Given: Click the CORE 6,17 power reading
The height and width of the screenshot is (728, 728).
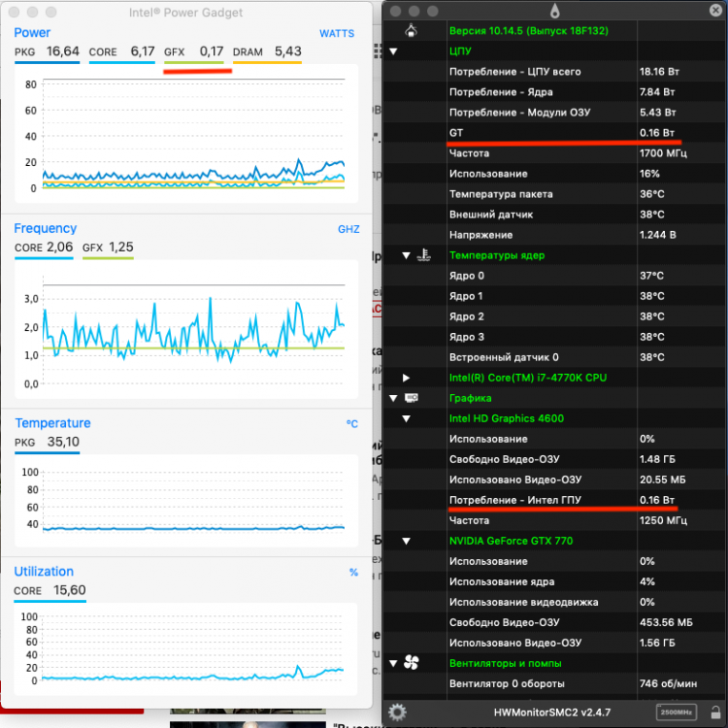Looking at the screenshot, I should [121, 51].
